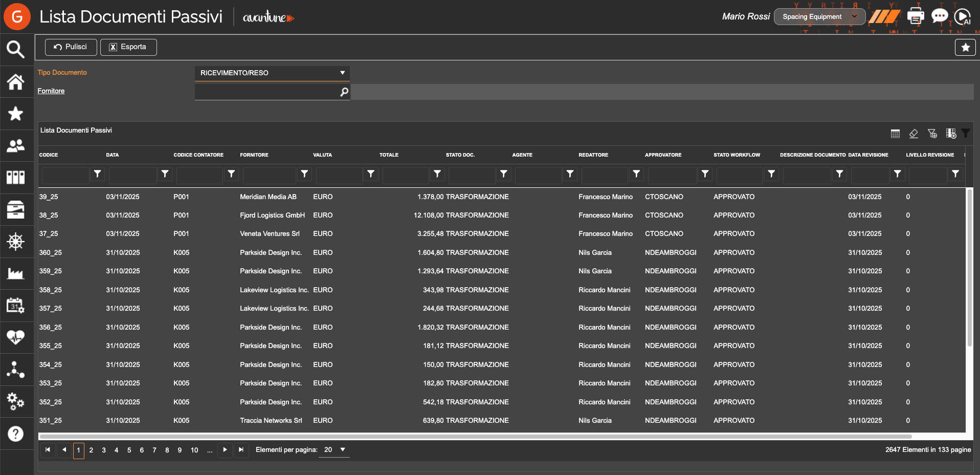980x475 pixels.
Task: Open the TOTALE column filter operator
Action: pyautogui.click(x=437, y=174)
